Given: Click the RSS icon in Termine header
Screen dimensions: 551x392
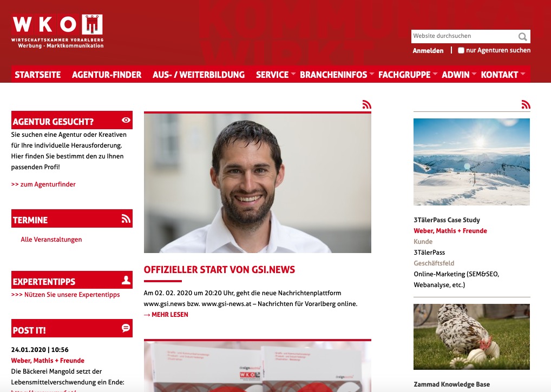Looking at the screenshot, I should click(x=126, y=218).
